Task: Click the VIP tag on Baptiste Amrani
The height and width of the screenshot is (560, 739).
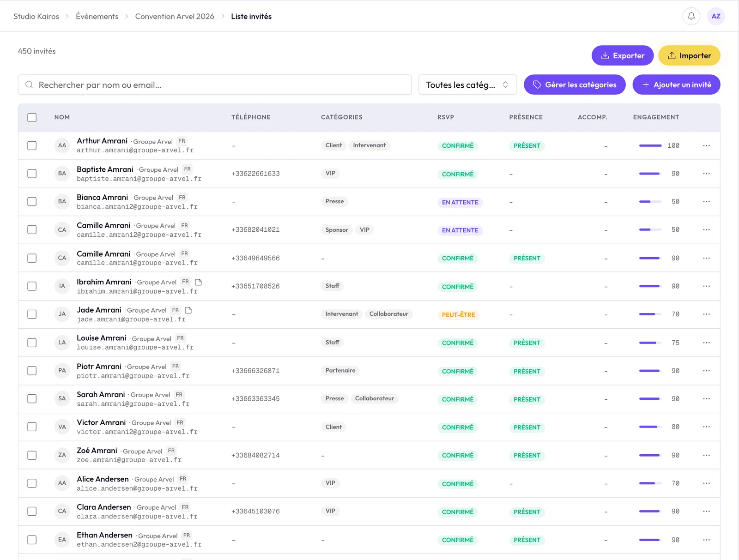Action: (330, 174)
